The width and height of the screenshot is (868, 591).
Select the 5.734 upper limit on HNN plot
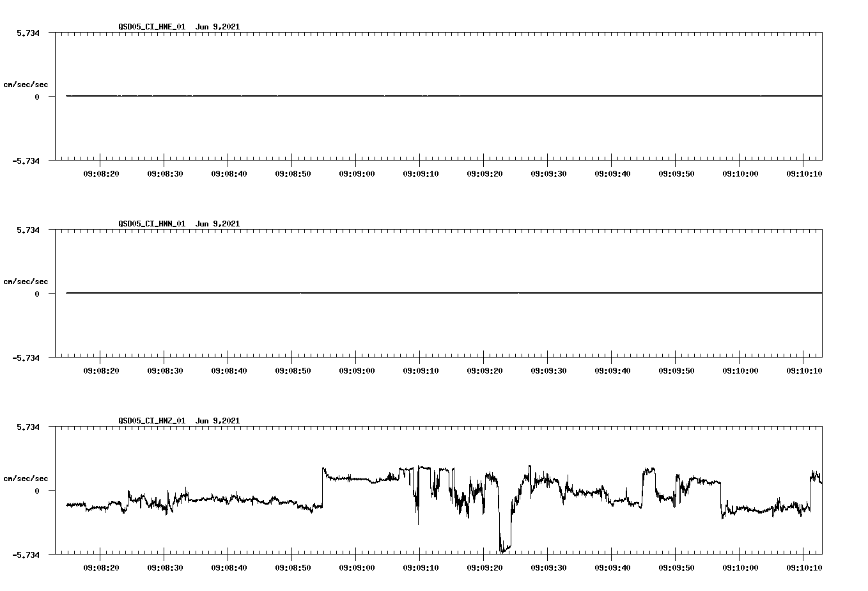click(27, 230)
